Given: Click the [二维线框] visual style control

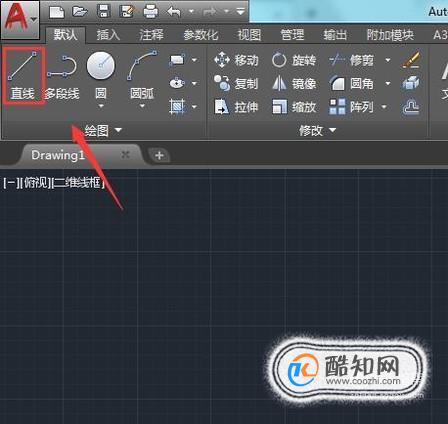Looking at the screenshot, I should tap(78, 183).
